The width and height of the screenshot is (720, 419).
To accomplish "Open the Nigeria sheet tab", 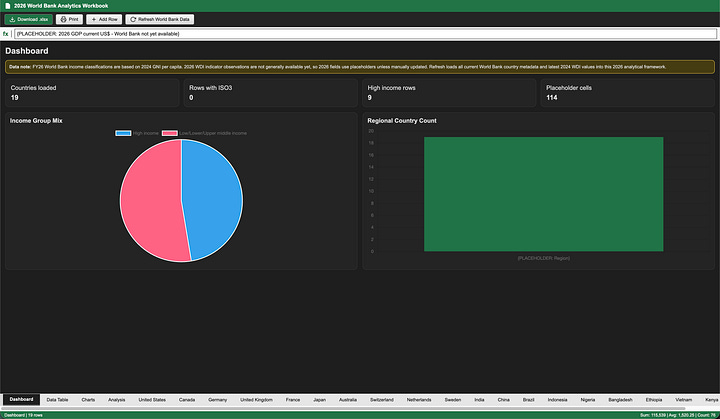I will [x=588, y=400].
